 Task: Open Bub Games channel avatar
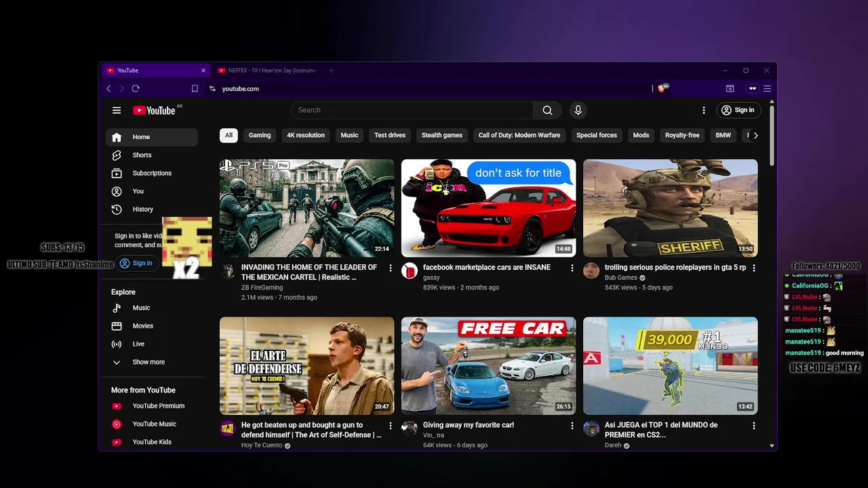coord(591,271)
